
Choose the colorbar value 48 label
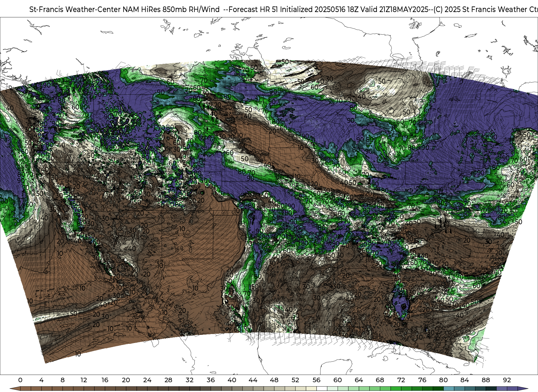pos(274,380)
